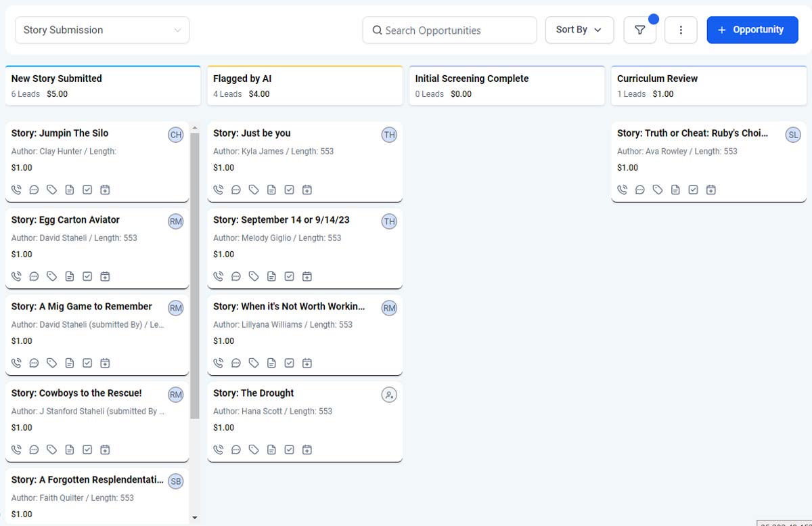Screen dimensions: 812x526
Task: Click the Search Opportunities field
Action: pos(449,30)
